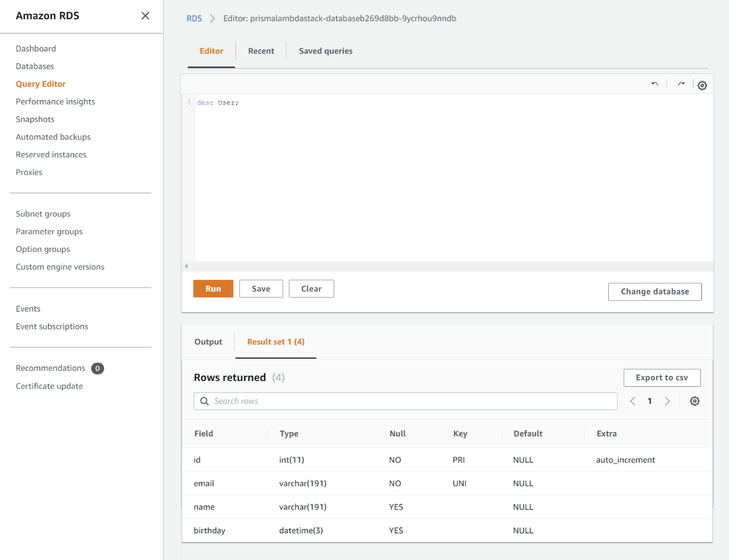
Task: Open Events in the sidebar
Action: (28, 309)
